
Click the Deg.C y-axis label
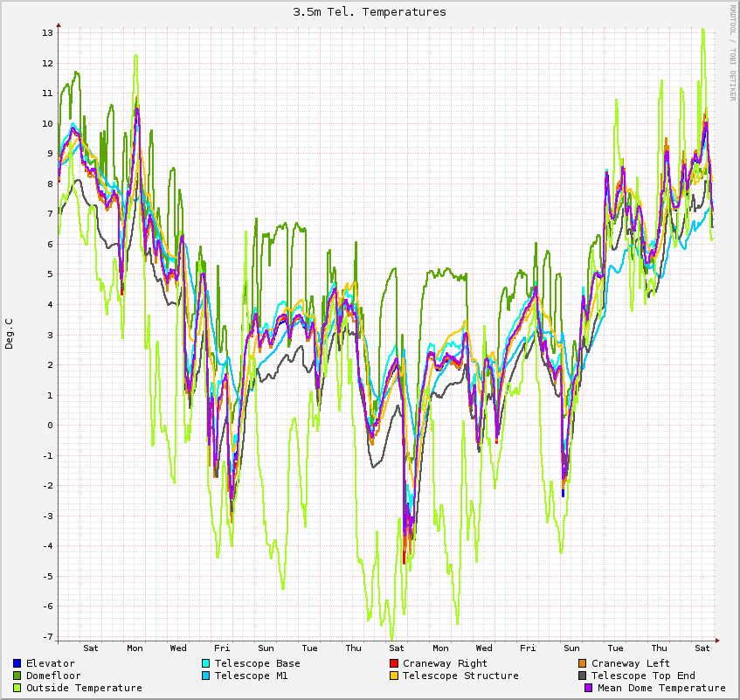click(x=10, y=334)
